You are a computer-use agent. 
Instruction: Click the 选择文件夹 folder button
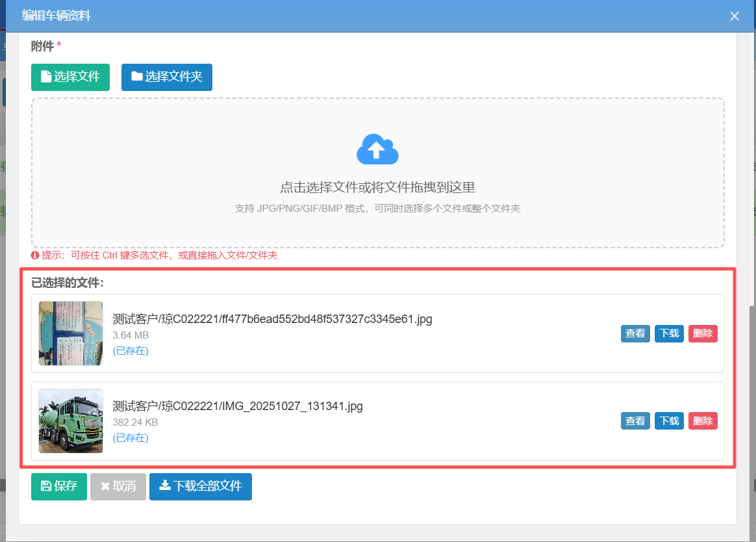click(x=166, y=77)
